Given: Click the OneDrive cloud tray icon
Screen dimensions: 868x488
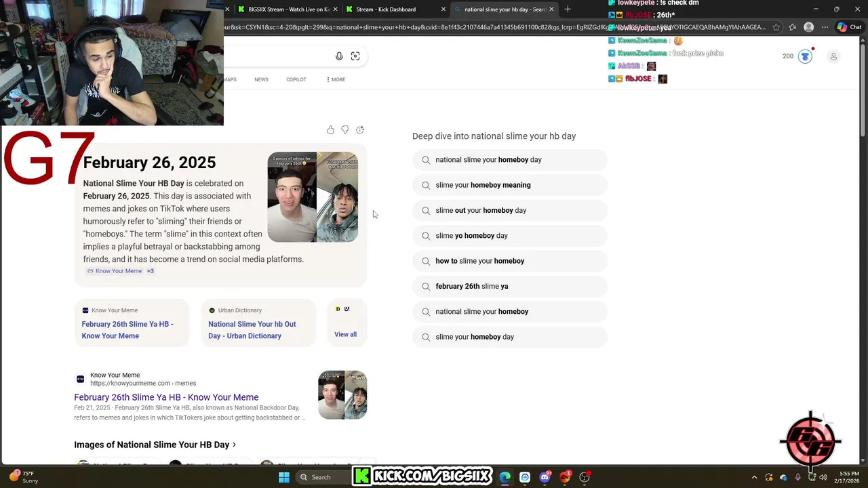Looking at the screenshot, I should point(783,477).
